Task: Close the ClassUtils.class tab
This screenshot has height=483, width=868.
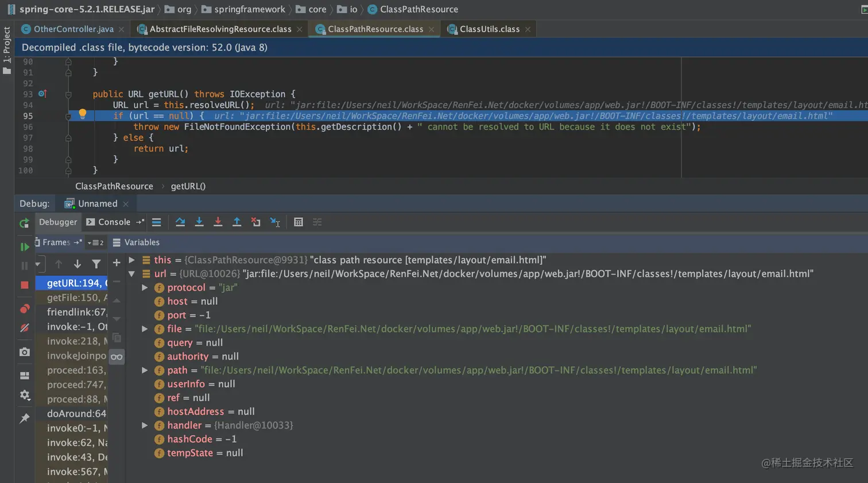Action: pos(528,29)
